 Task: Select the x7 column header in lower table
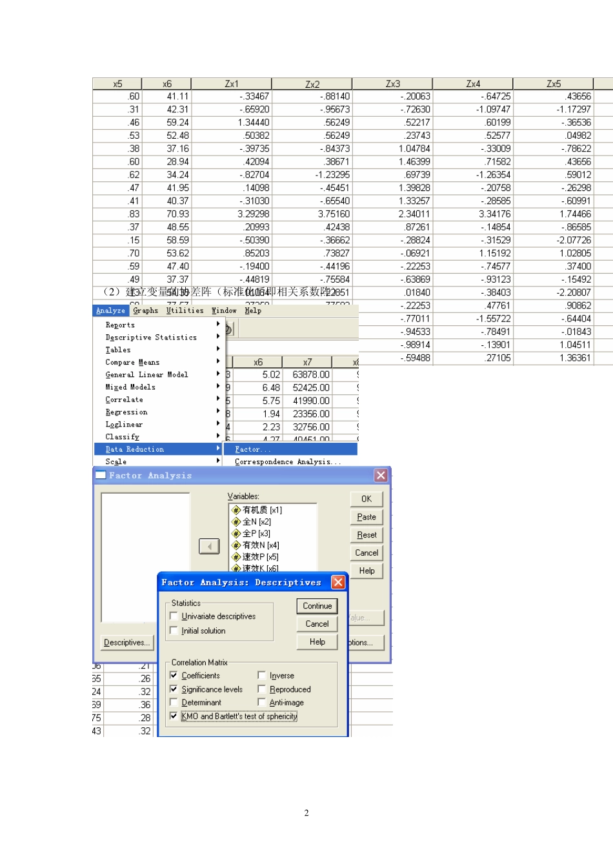[307, 362]
